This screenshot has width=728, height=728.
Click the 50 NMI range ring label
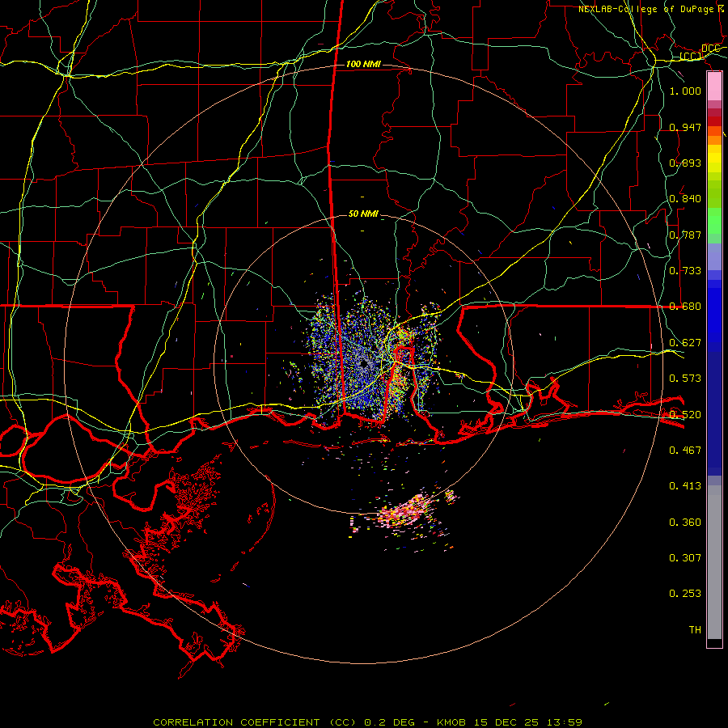363,214
